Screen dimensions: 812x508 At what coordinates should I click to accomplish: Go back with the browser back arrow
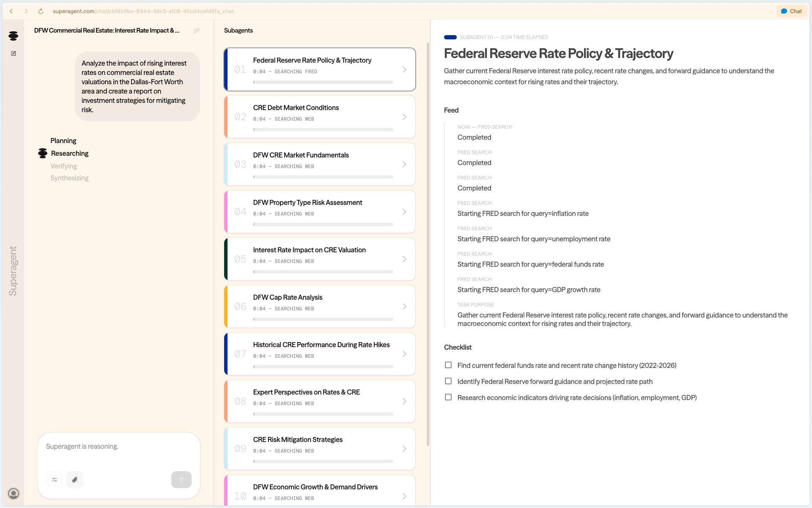pos(11,11)
